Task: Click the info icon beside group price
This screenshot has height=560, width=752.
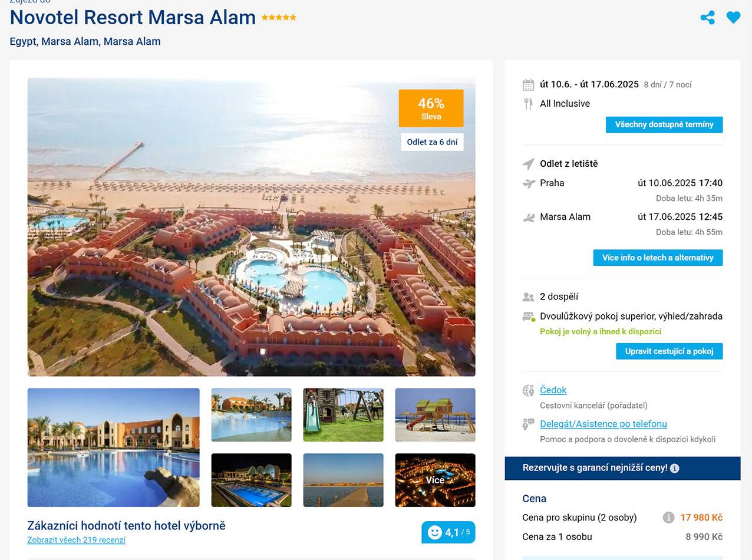Action: point(668,518)
